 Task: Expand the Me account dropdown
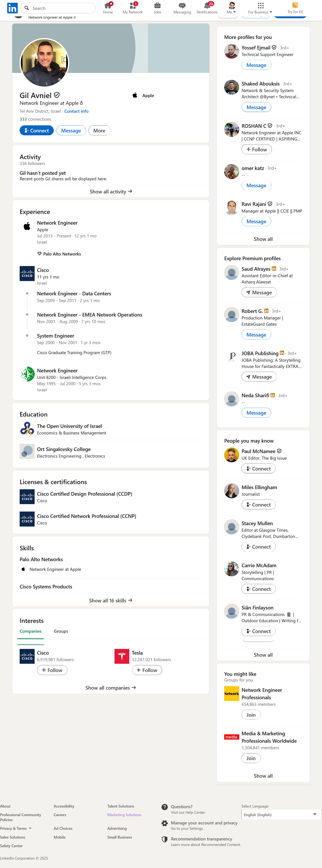pos(231,8)
